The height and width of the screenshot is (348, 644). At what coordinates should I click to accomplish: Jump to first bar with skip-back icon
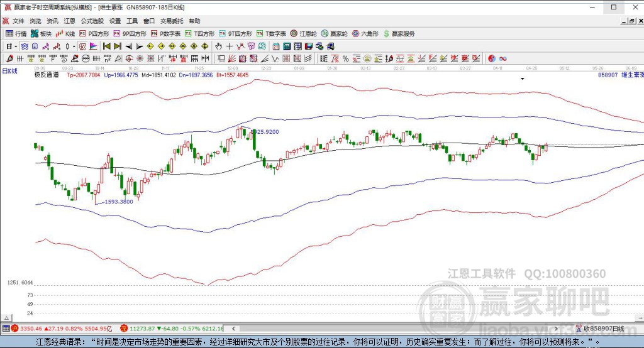tap(106, 46)
